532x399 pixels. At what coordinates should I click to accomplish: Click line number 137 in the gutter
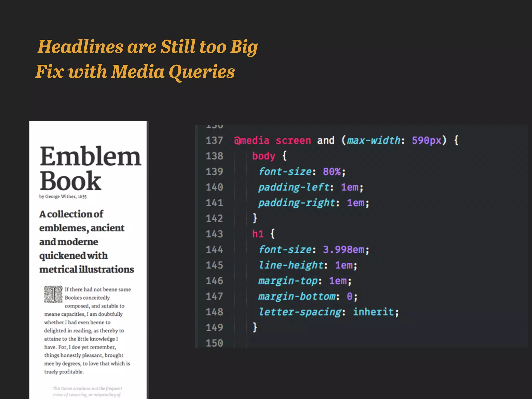(214, 141)
